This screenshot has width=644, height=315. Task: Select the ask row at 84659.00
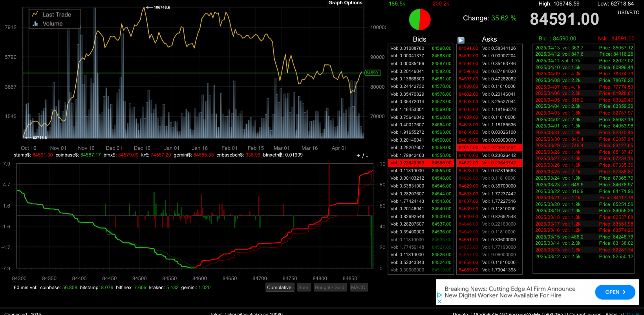point(489,270)
